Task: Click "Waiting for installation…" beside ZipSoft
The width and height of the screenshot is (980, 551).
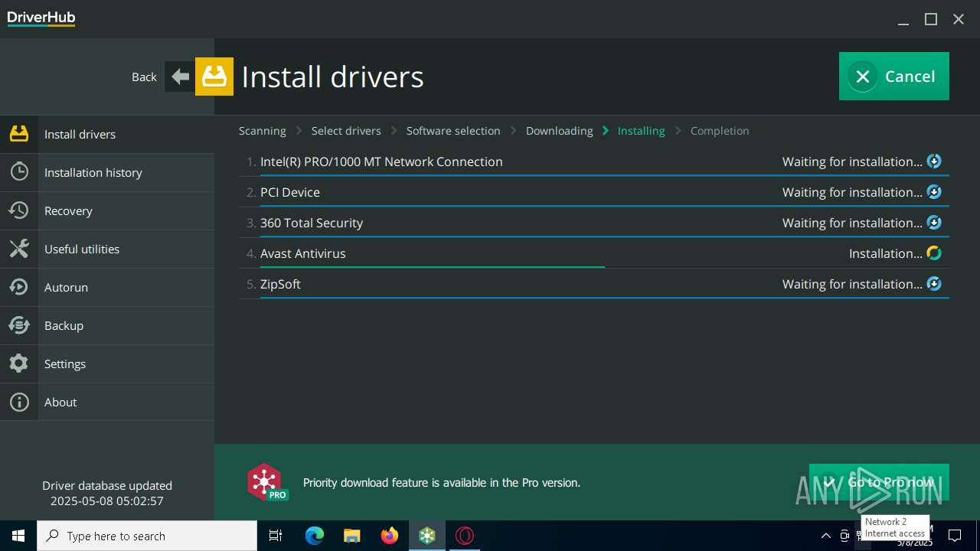Action: tap(852, 284)
